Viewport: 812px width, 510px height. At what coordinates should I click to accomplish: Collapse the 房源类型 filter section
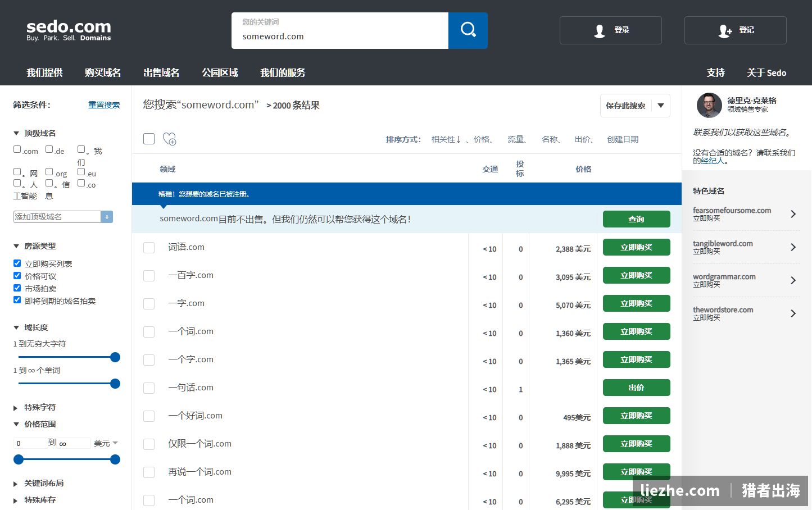[x=16, y=247]
